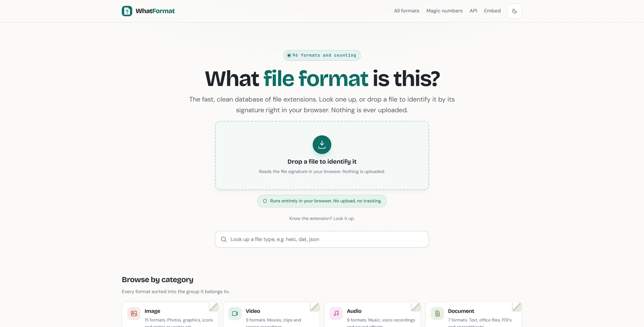Click the Audio category music note icon
The width and height of the screenshot is (644, 327).
[x=336, y=314]
